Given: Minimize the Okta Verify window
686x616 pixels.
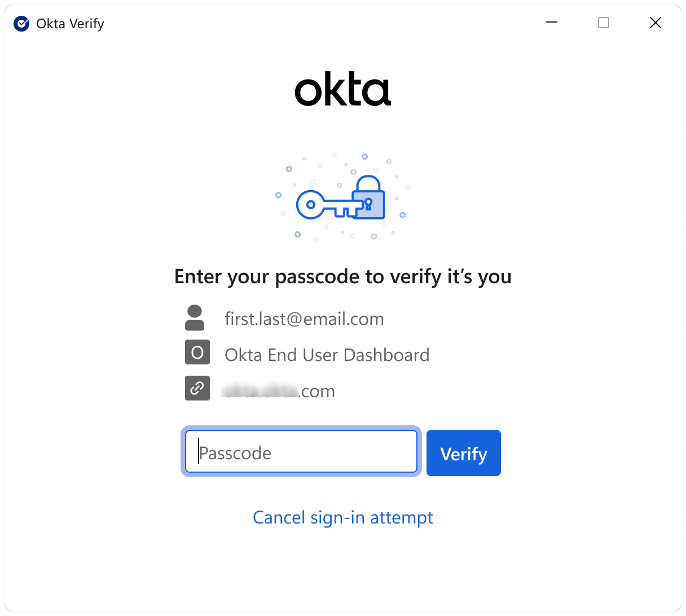Looking at the screenshot, I should click(552, 23).
